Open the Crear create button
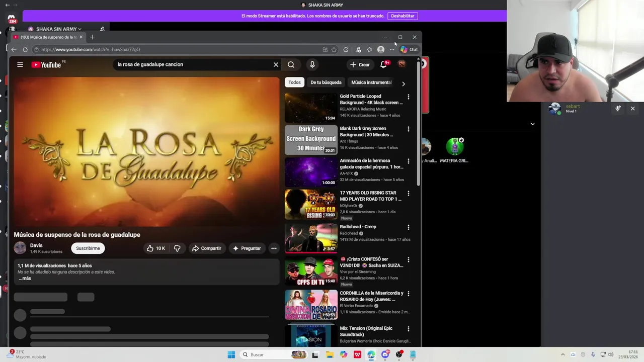This screenshot has width=644, height=362. coord(360,64)
